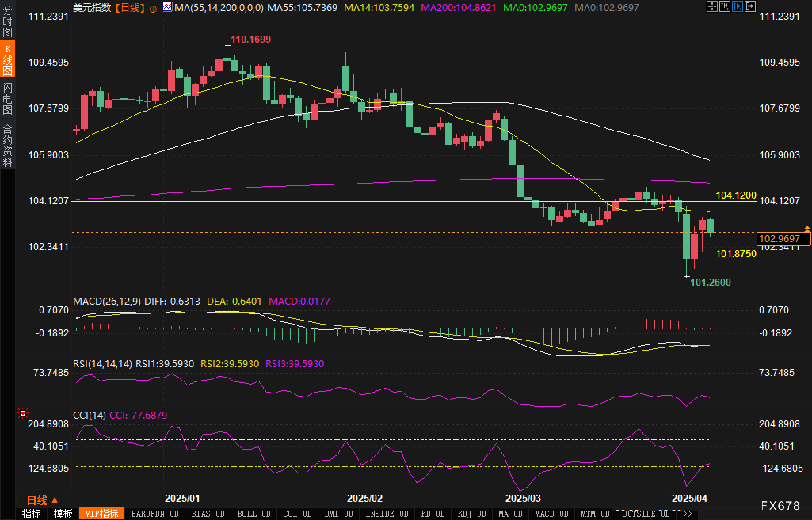Click the 104.1200 yellow horizontal price line label

coord(736,195)
